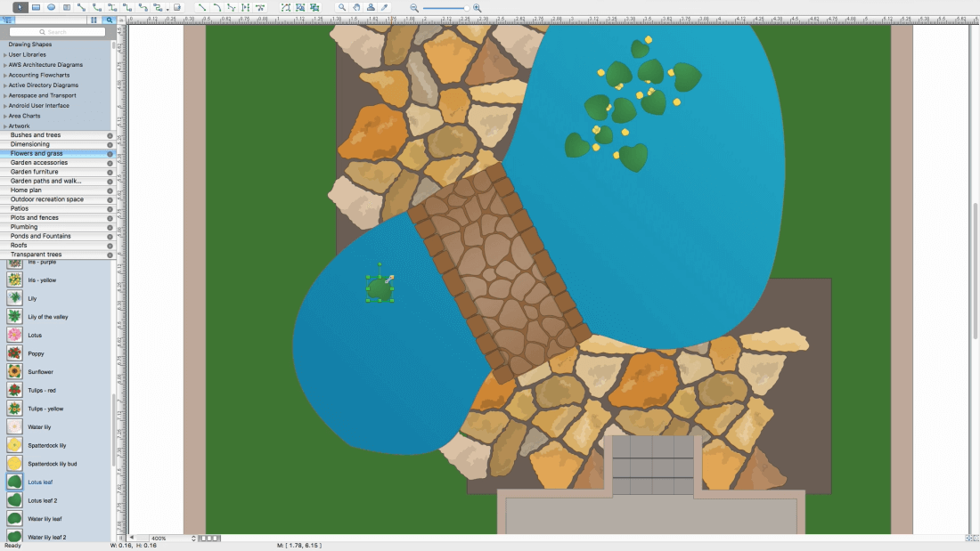The width and height of the screenshot is (980, 551).
Task: Close the Flowers and grass library
Action: tap(110, 154)
